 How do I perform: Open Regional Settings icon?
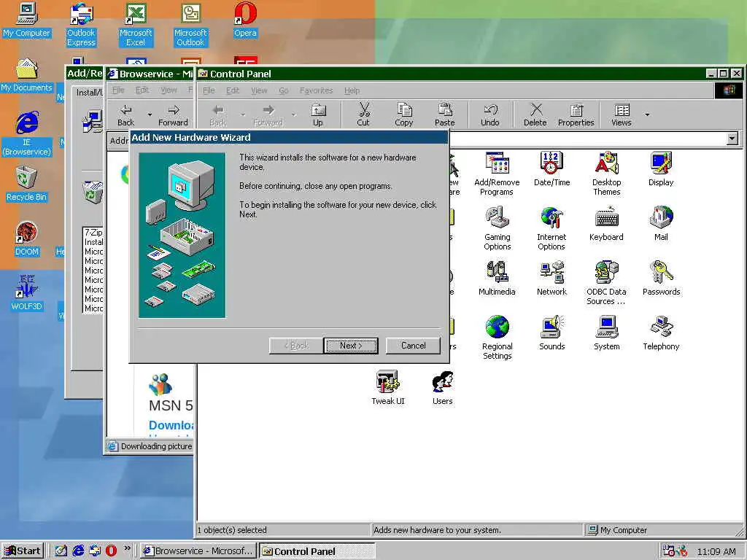(497, 338)
